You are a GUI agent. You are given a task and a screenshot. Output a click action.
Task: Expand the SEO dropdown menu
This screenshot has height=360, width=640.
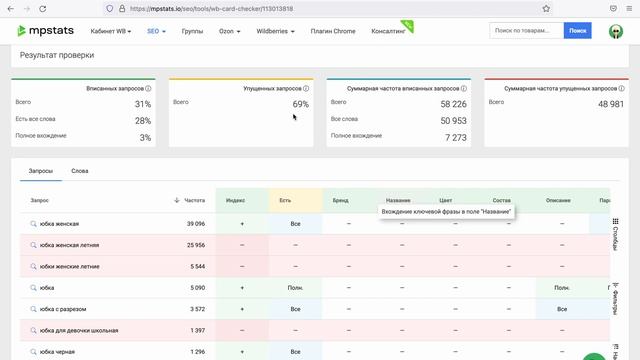(156, 31)
